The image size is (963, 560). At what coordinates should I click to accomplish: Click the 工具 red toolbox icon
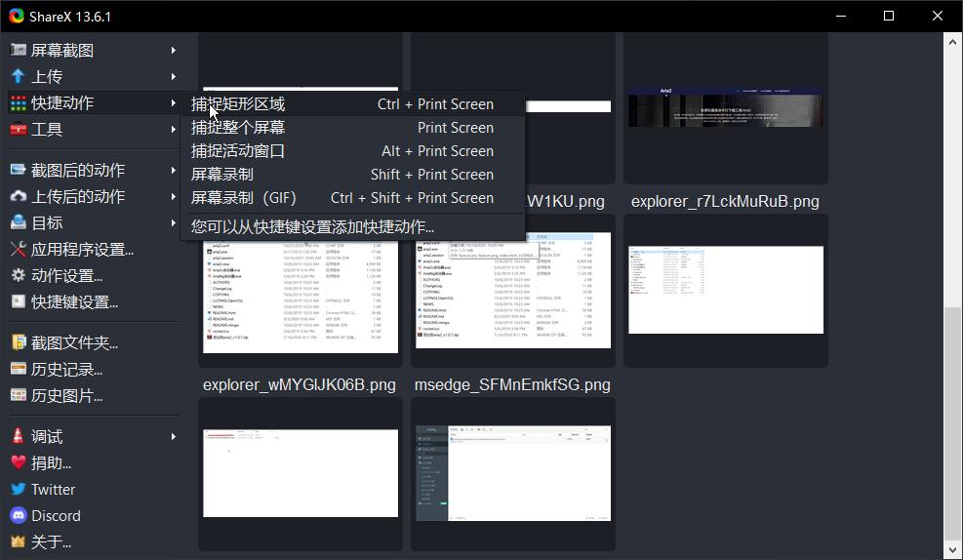point(19,130)
